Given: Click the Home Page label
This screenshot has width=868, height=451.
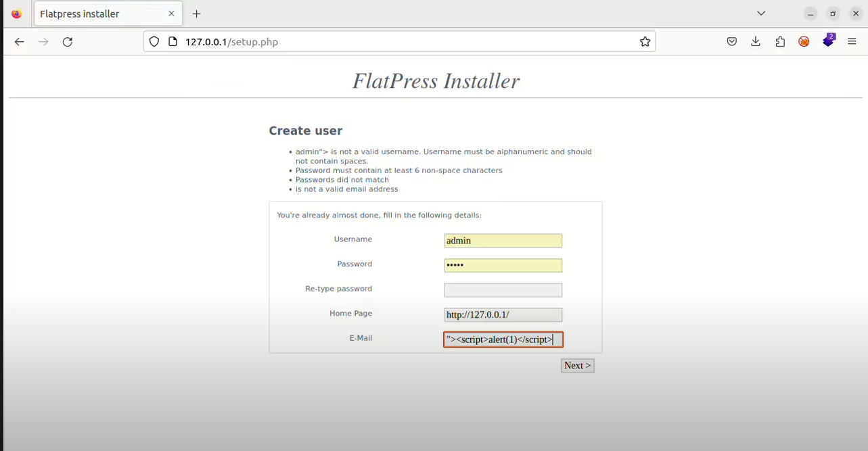Looking at the screenshot, I should 350,313.
